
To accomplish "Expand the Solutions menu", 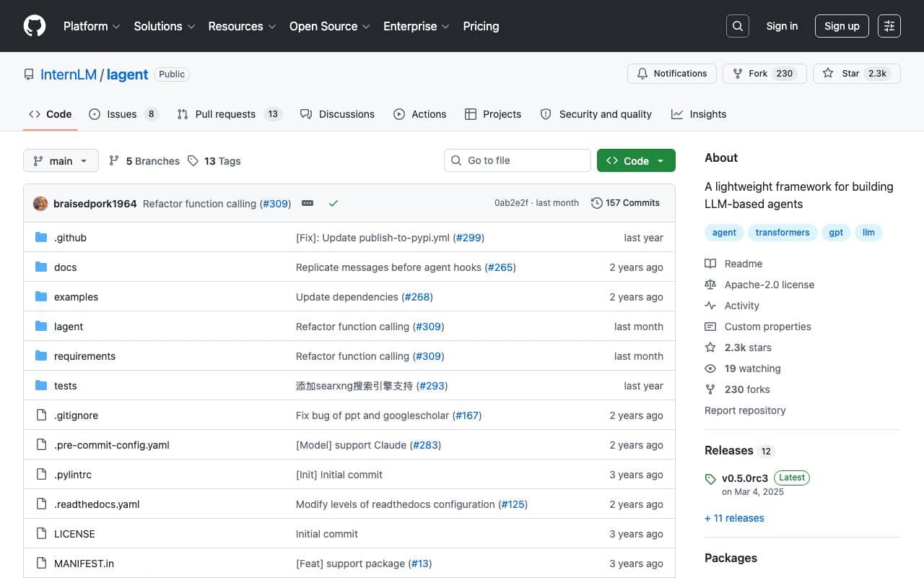I will click(165, 26).
